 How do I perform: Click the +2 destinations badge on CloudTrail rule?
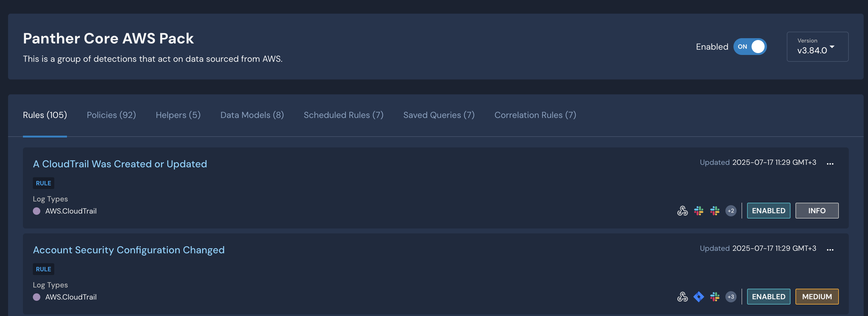tap(731, 211)
